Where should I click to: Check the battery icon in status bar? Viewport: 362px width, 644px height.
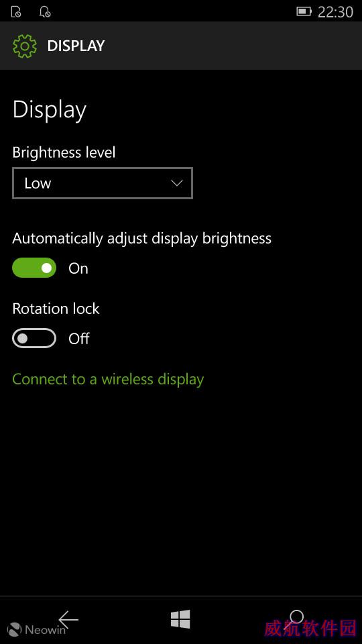click(x=304, y=11)
